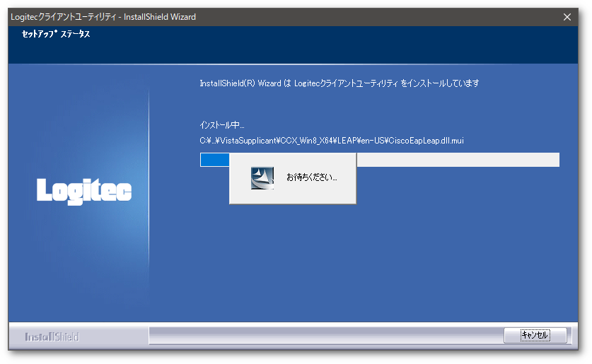Click the InstallShield logo in the footer
Viewport: 592px width, 364px height.
click(x=52, y=337)
